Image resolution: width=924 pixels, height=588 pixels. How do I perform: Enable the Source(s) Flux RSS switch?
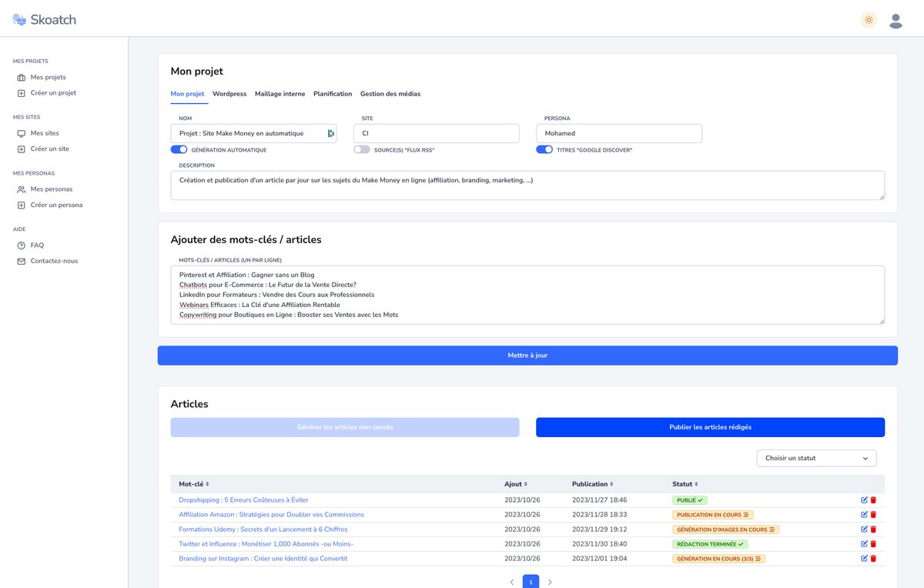click(362, 149)
